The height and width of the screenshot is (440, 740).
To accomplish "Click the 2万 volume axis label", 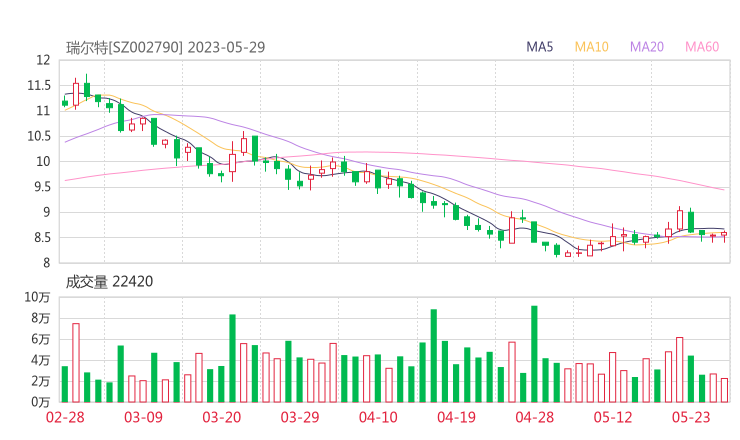I will pos(41,381).
